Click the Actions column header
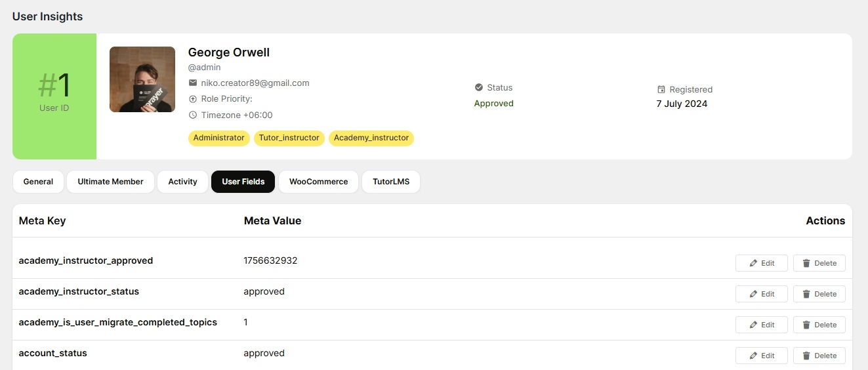 click(825, 221)
